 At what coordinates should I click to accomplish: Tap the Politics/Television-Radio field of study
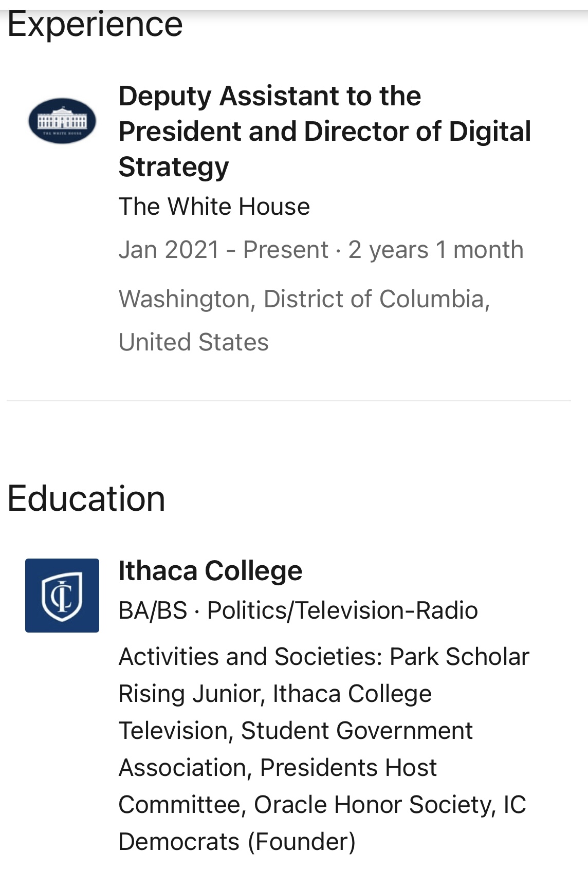pyautogui.click(x=342, y=610)
